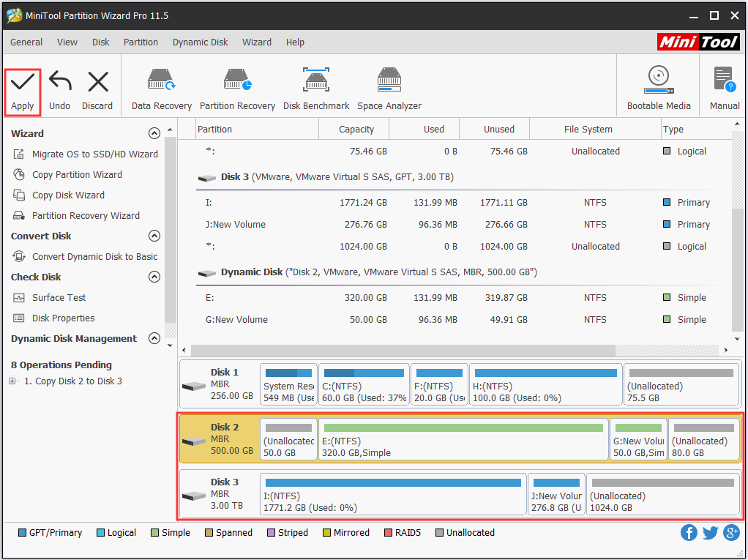Sort by File System column header

pyautogui.click(x=595, y=130)
